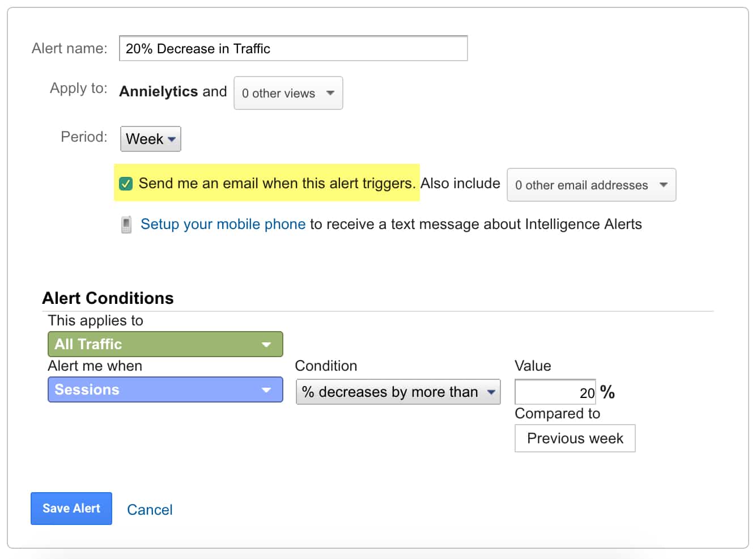Click the white arrow on All Traffic dropdown

pyautogui.click(x=266, y=345)
